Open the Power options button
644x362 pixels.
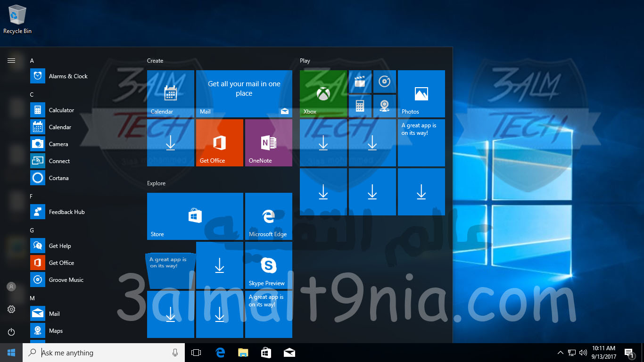click(x=11, y=332)
